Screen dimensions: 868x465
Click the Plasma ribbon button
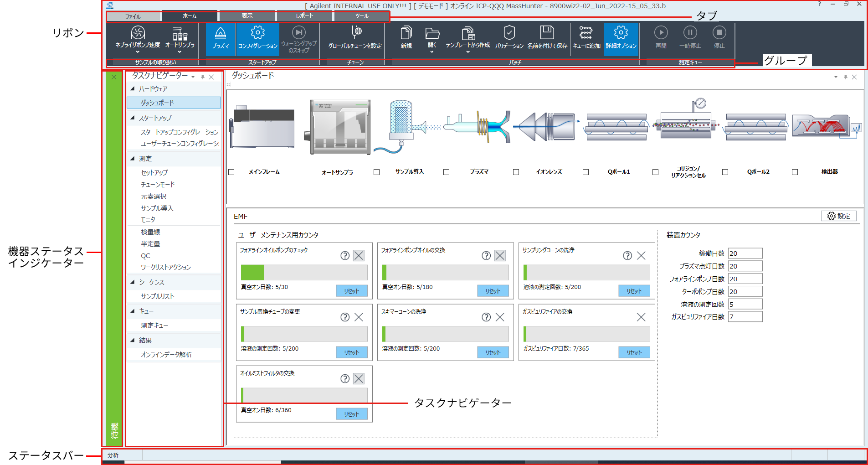[221, 39]
